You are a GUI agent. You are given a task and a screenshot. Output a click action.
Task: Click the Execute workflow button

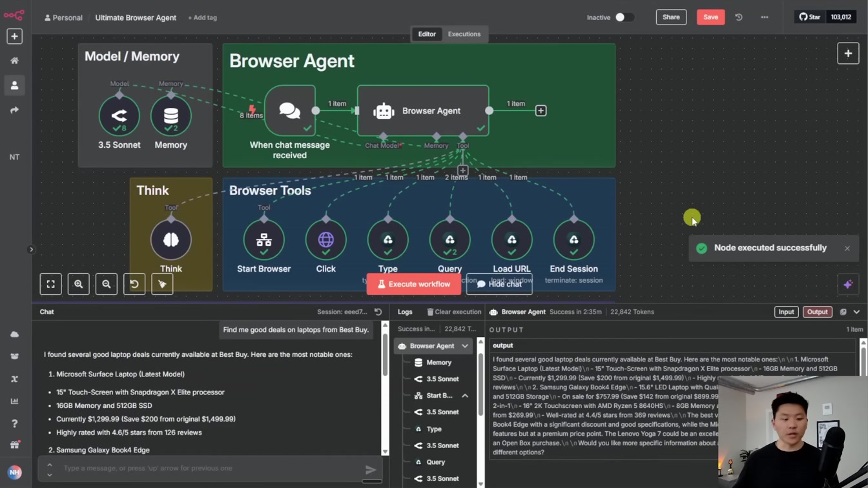click(x=414, y=284)
